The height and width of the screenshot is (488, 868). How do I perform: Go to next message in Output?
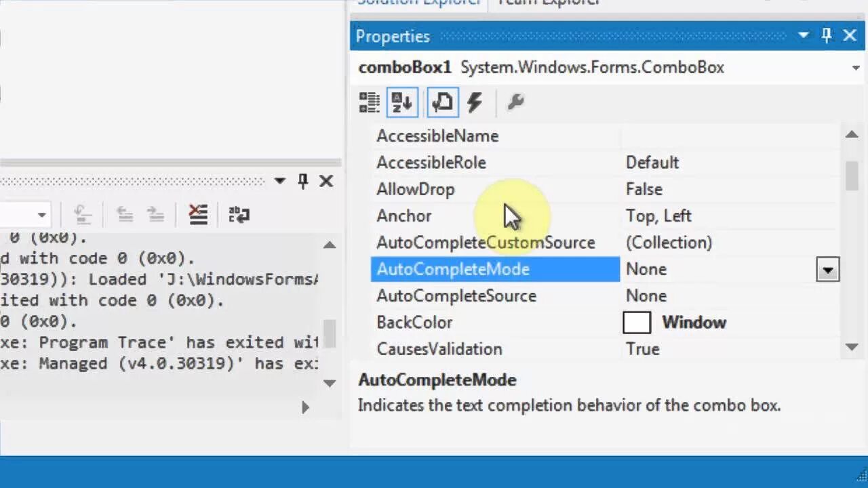click(155, 216)
